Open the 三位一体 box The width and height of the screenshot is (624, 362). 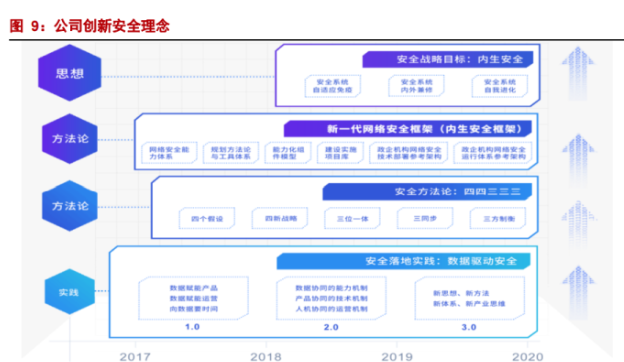[x=353, y=218]
